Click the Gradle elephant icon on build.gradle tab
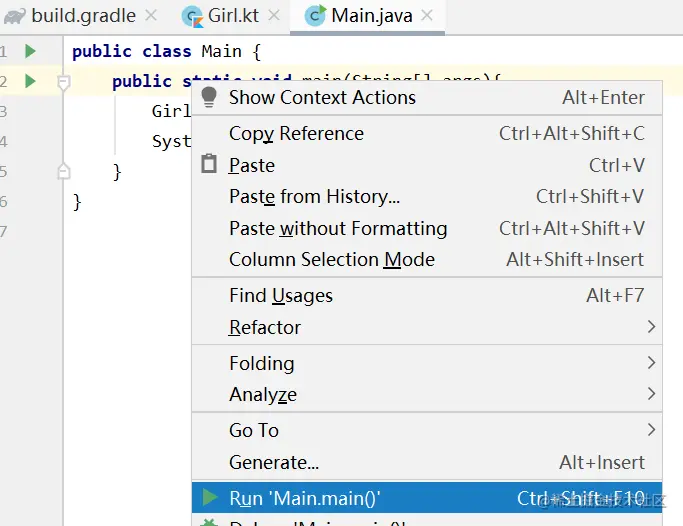Screen dimensions: 683x526 pyautogui.click(x=15, y=17)
